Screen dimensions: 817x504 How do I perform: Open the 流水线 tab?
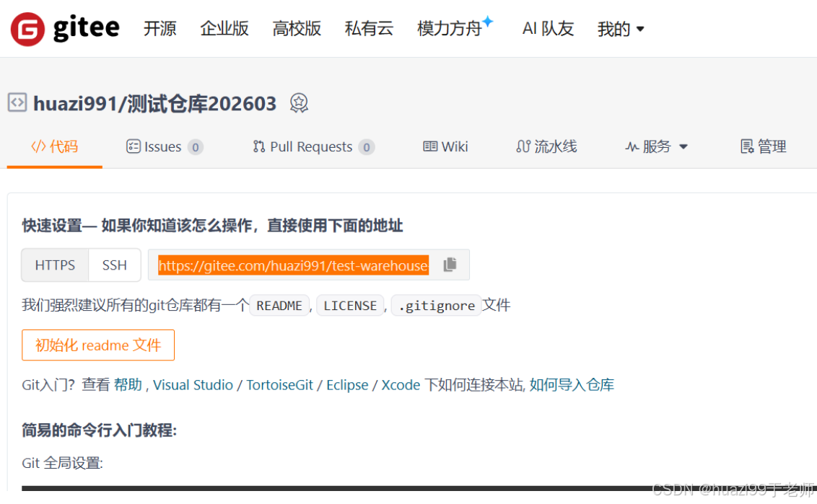546,147
